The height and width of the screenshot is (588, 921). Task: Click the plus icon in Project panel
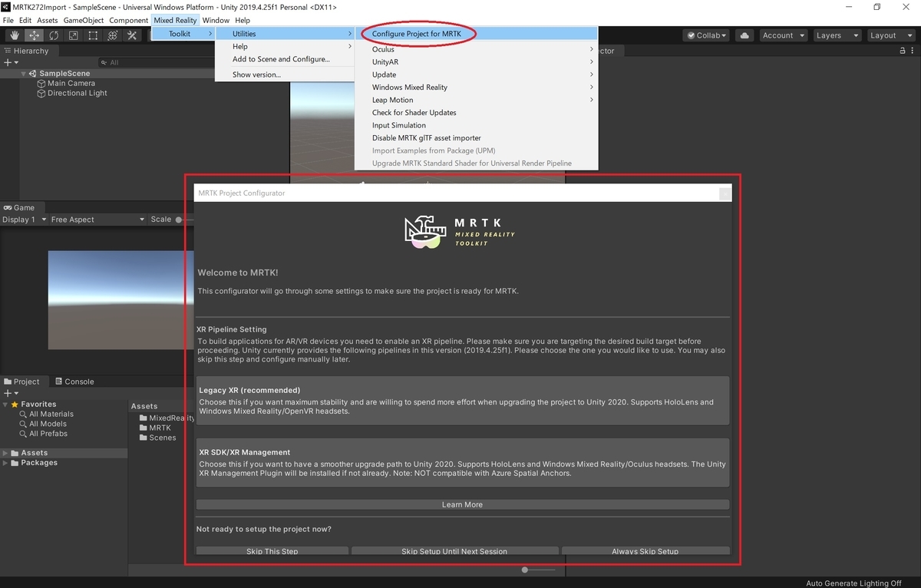(7, 393)
